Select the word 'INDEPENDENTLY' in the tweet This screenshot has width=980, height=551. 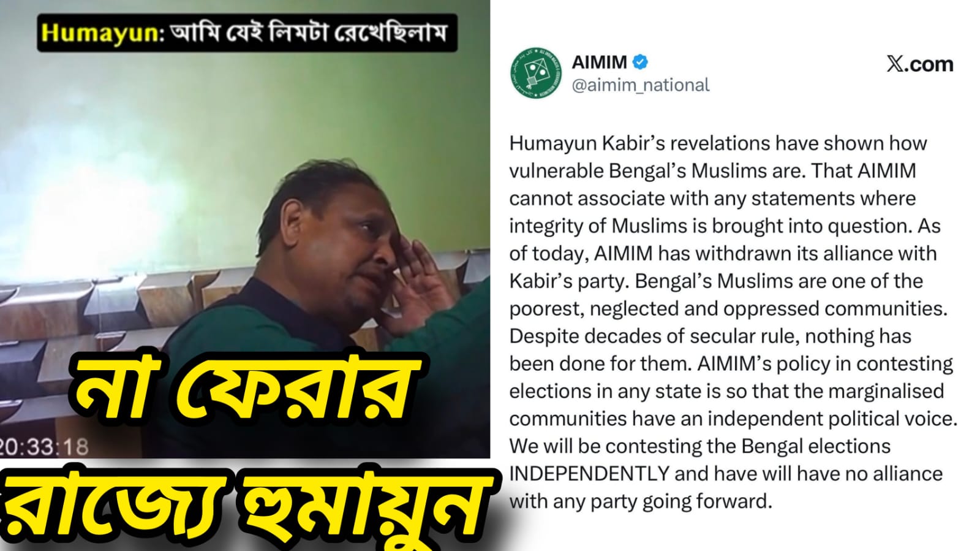tap(589, 474)
